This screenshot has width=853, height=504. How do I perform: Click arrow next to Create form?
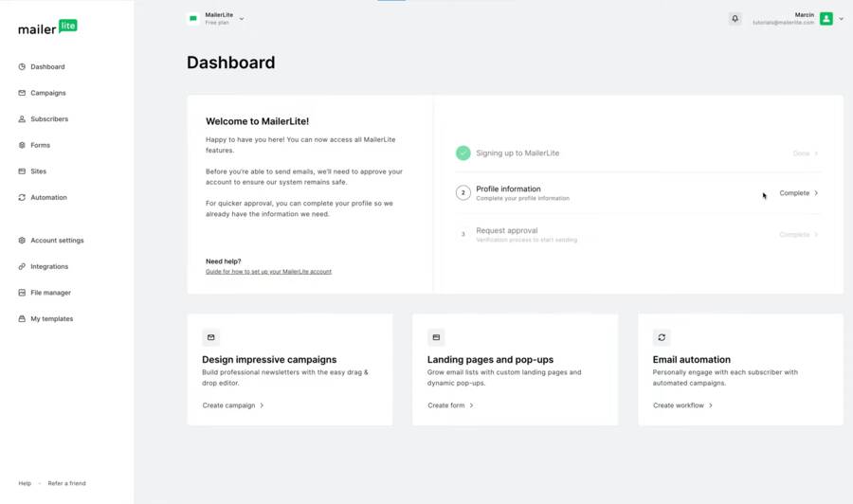471,405
